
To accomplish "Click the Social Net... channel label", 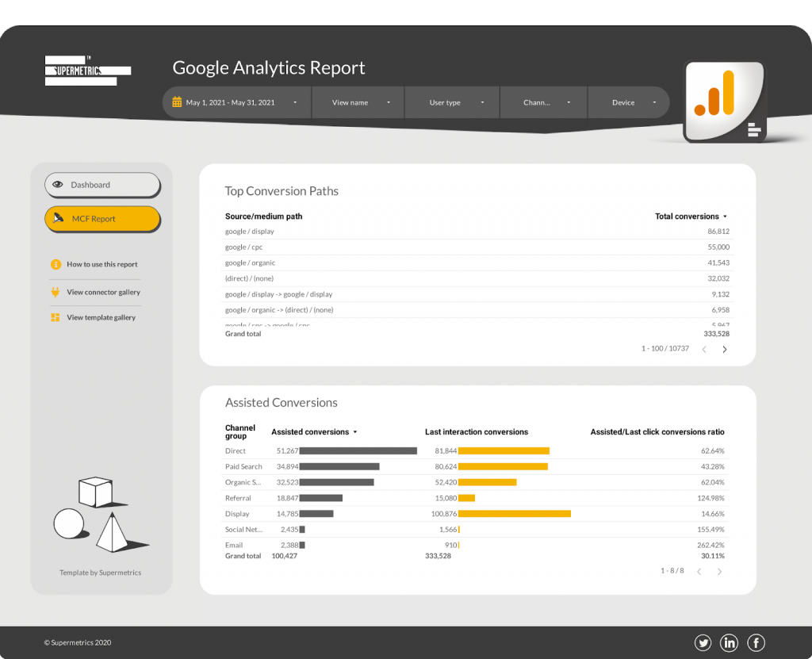I will 243,530.
